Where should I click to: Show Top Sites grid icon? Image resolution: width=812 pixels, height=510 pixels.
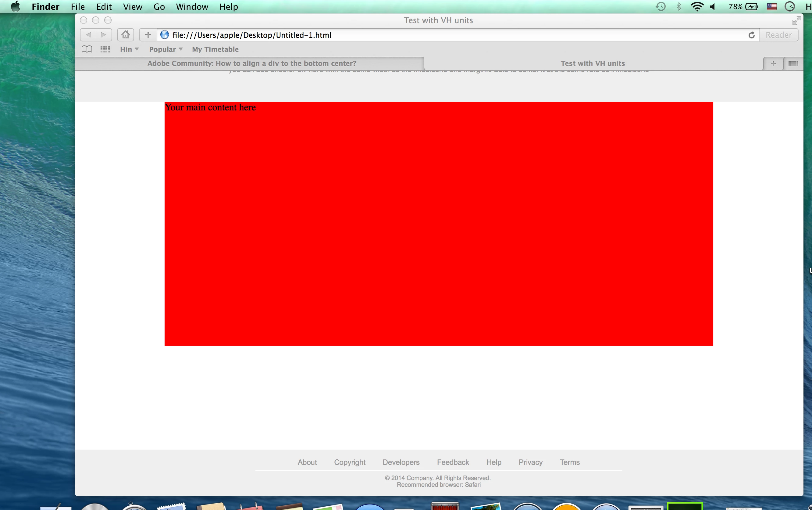click(x=105, y=49)
